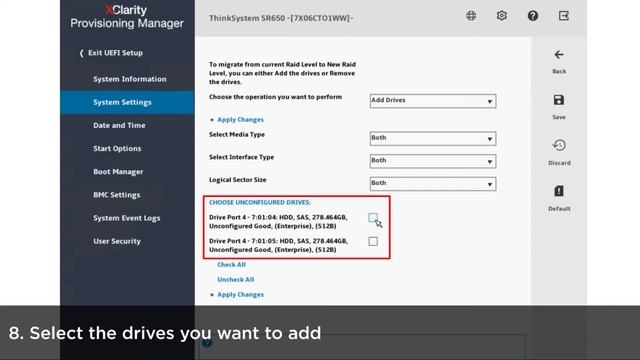The height and width of the screenshot is (360, 640).
Task: Open Boot Manager in the sidebar
Action: point(118,172)
